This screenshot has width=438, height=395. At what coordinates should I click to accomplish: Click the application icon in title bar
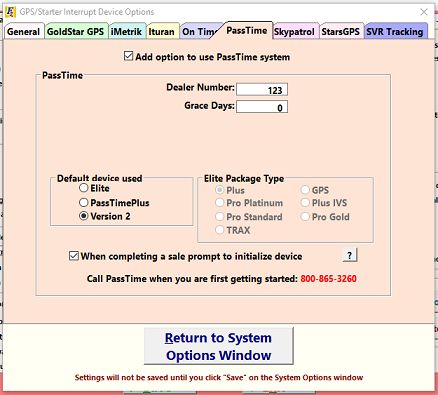10,12
